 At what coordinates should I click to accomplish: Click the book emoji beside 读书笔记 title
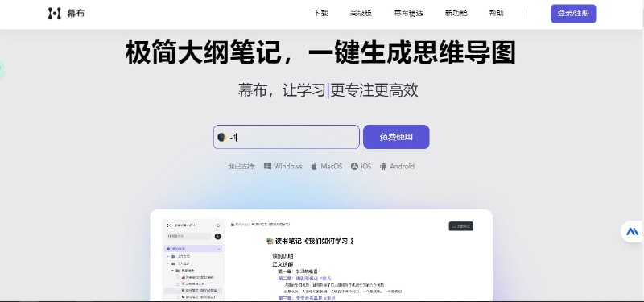pyautogui.click(x=270, y=241)
